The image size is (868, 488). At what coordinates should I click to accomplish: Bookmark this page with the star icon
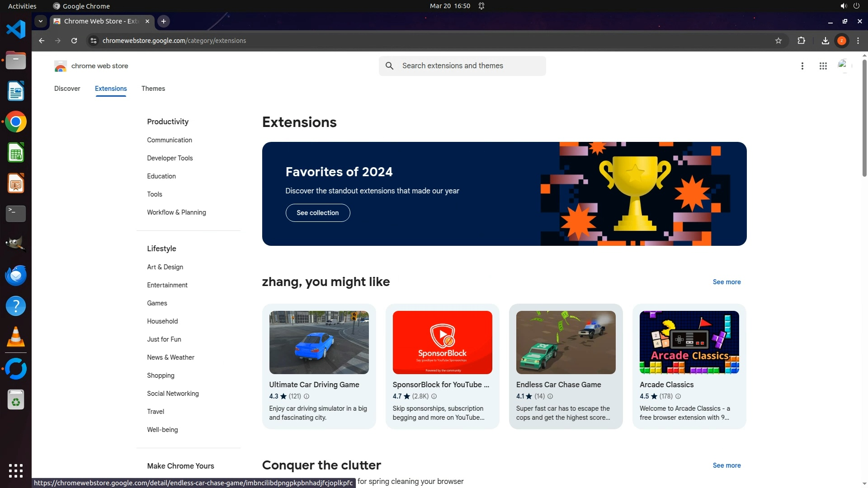coord(778,41)
